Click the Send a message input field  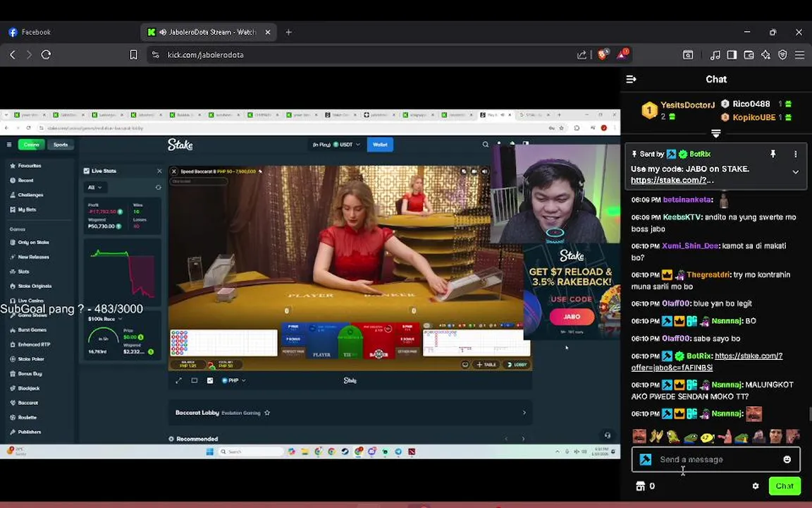point(717,459)
